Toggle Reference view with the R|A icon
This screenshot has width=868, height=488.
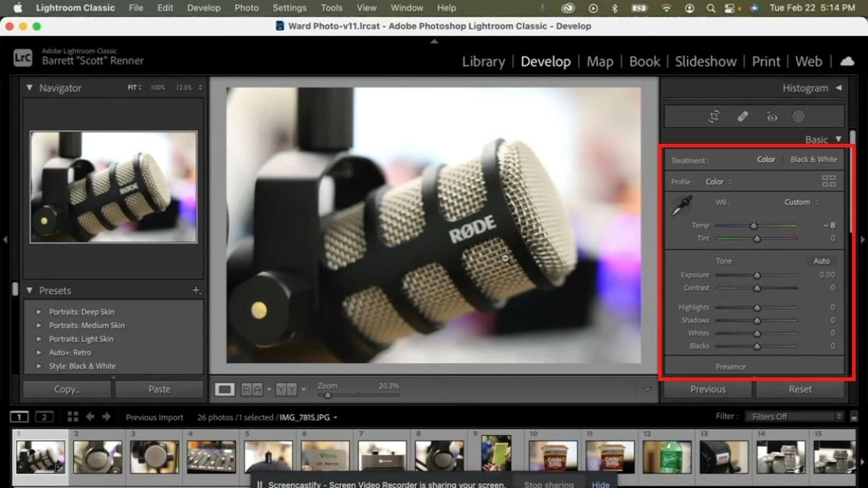point(250,388)
